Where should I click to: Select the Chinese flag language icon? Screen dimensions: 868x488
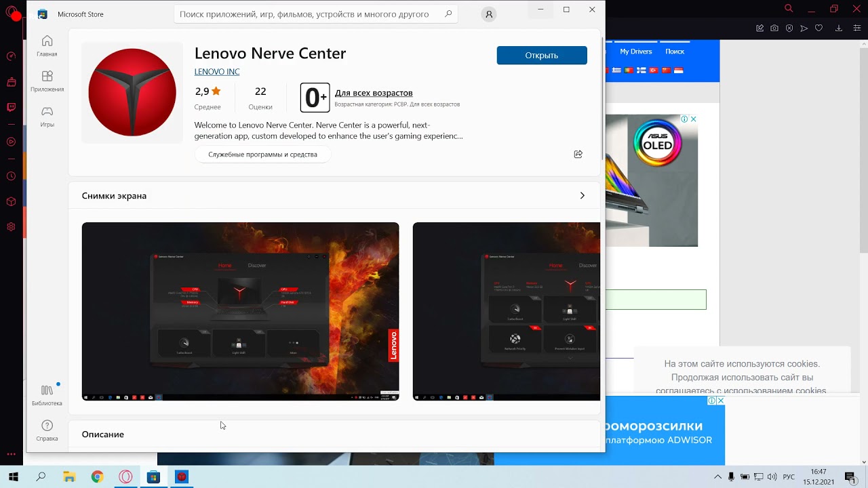click(x=666, y=70)
